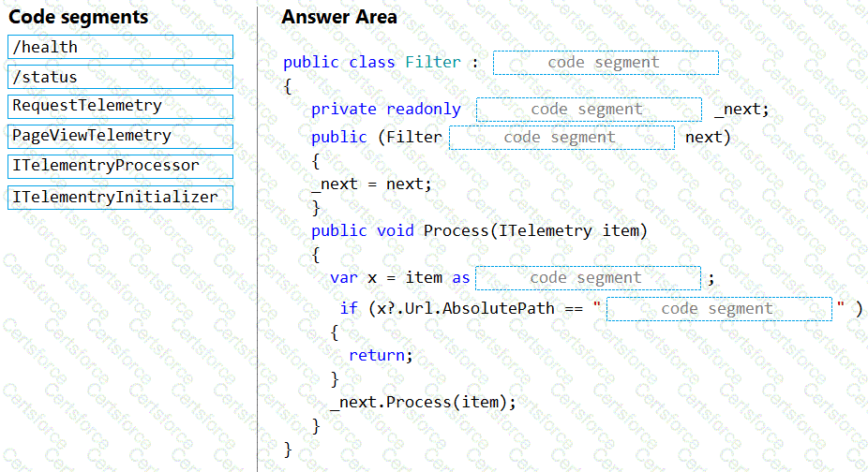Click the 'Code segments' heading

click(x=79, y=17)
